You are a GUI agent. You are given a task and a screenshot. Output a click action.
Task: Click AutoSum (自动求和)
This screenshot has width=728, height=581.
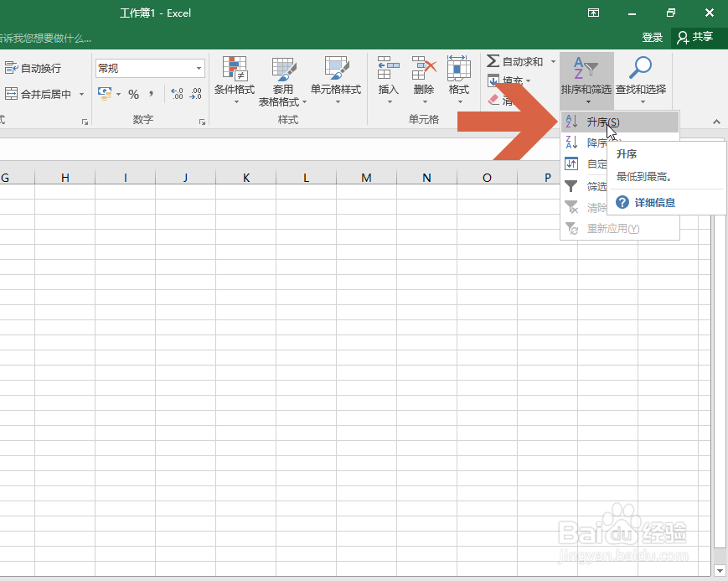point(514,61)
